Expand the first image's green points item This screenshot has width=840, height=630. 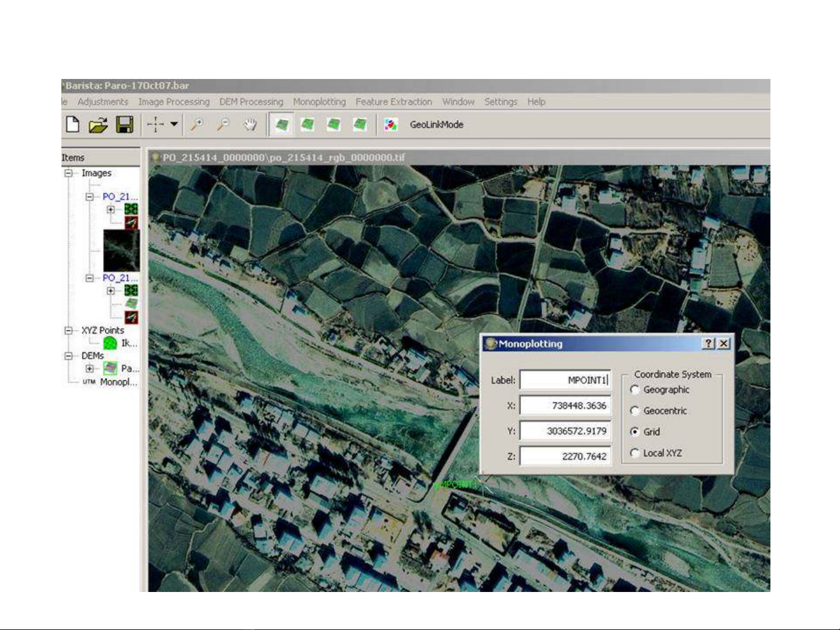(x=110, y=209)
